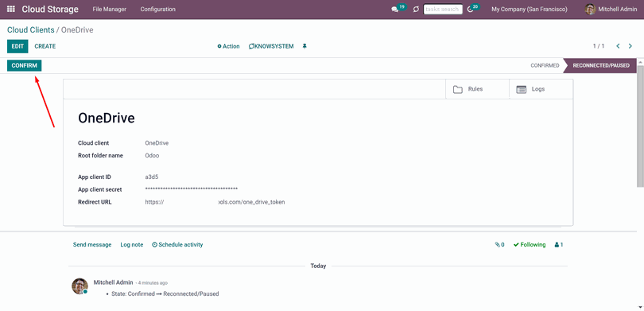The height and width of the screenshot is (311, 644).
Task: Click the EDIT button
Action: point(17,46)
